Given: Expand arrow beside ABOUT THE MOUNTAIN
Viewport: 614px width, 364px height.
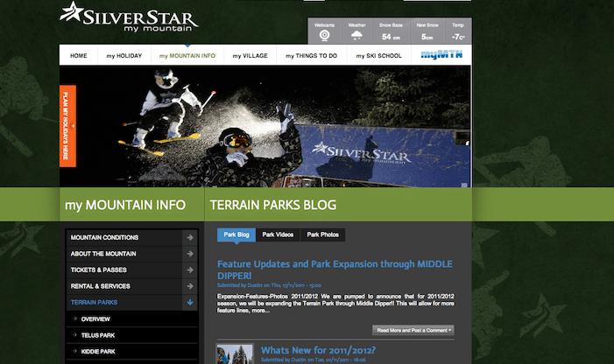Looking at the screenshot, I should pos(190,254).
